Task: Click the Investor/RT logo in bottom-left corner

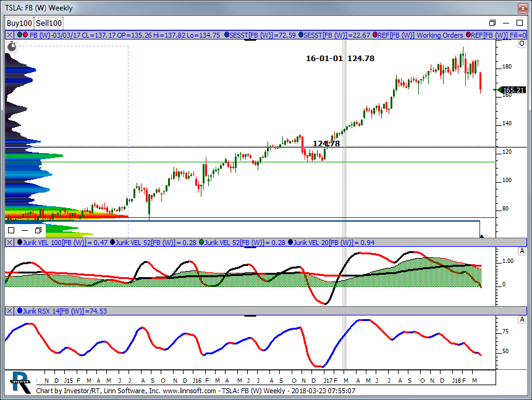Action: tap(21, 382)
